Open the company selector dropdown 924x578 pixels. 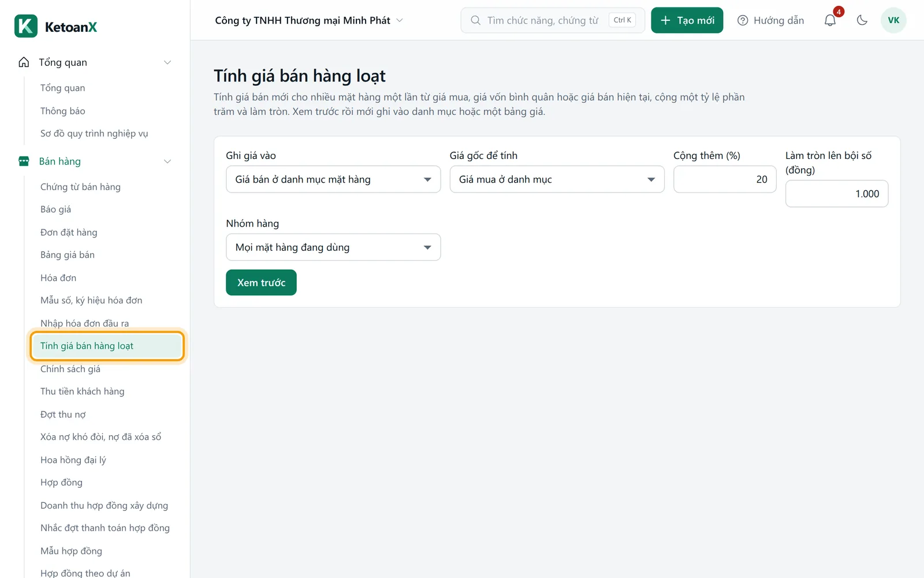click(x=309, y=20)
